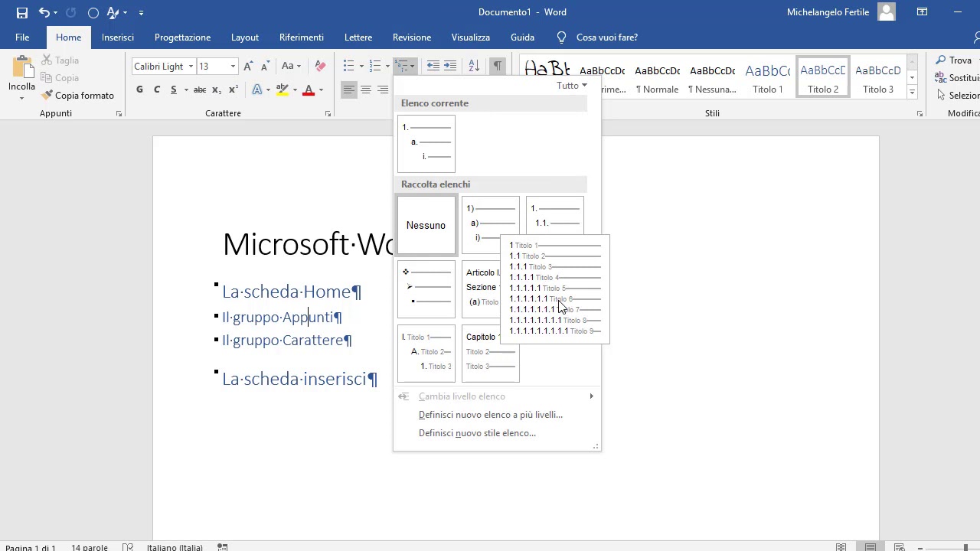Image resolution: width=980 pixels, height=551 pixels.
Task: Open the Aa change case dropdown
Action: [x=292, y=67]
